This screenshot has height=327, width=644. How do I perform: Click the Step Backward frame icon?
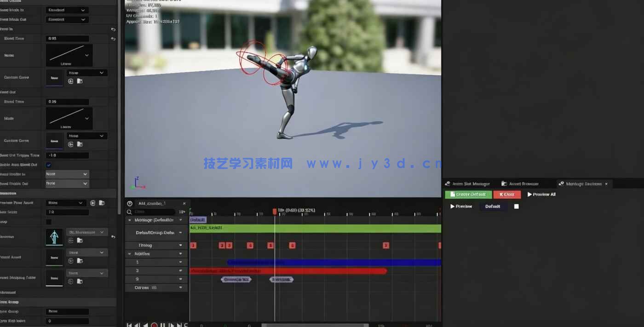point(136,325)
